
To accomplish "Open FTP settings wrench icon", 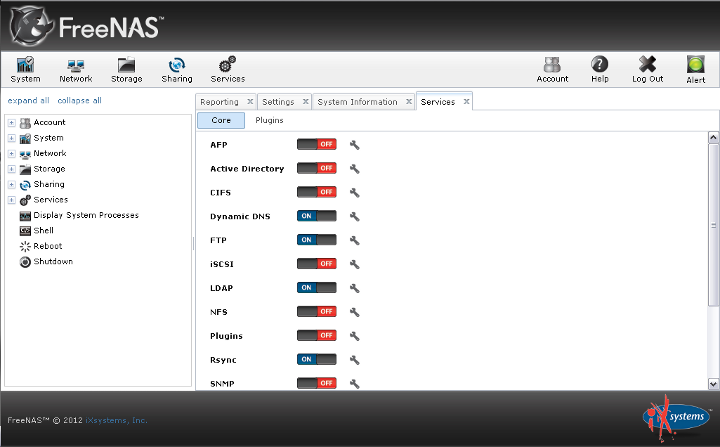I will [354, 240].
